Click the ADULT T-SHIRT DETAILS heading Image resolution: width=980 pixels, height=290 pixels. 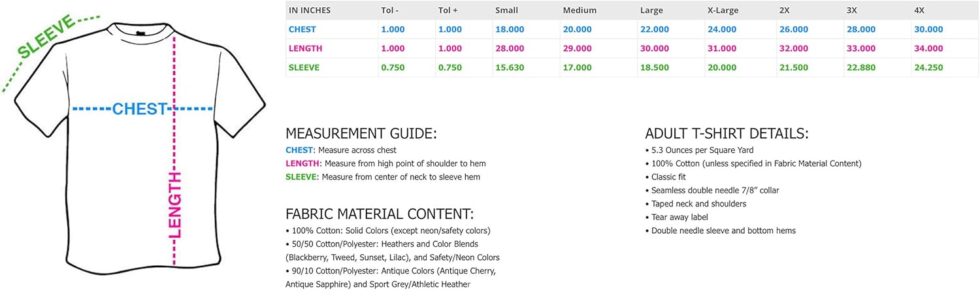pyautogui.click(x=727, y=134)
